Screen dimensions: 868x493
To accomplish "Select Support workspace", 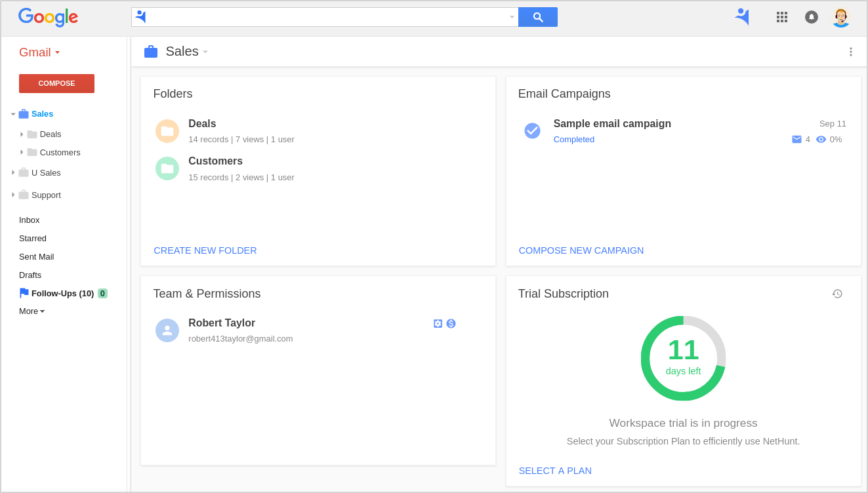I will pos(46,195).
